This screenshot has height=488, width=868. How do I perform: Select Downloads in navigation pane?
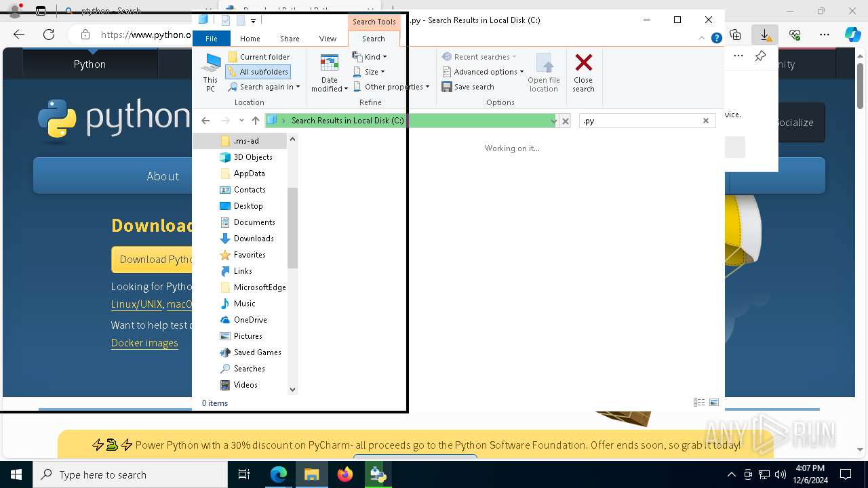247,239
